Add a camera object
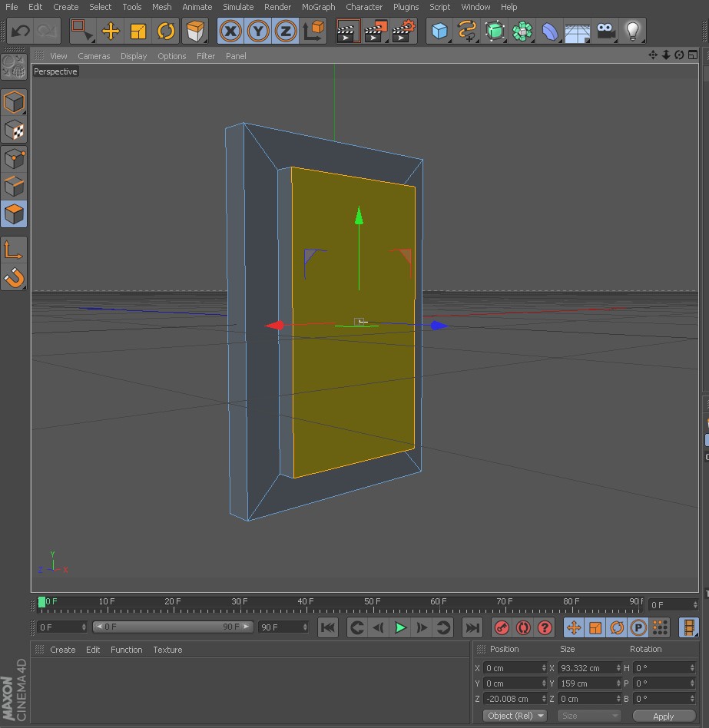Screen dimensions: 709x728 pos(605,31)
